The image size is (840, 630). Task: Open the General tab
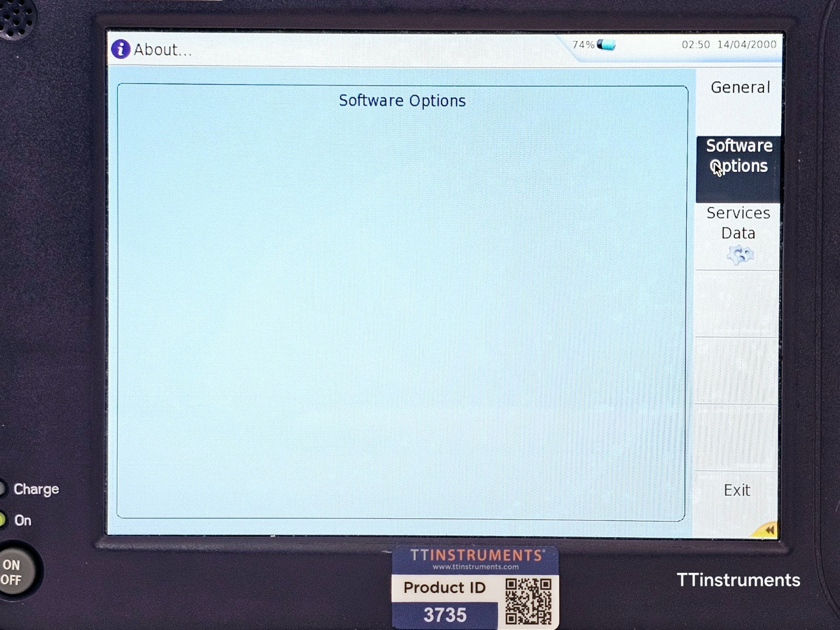(739, 102)
